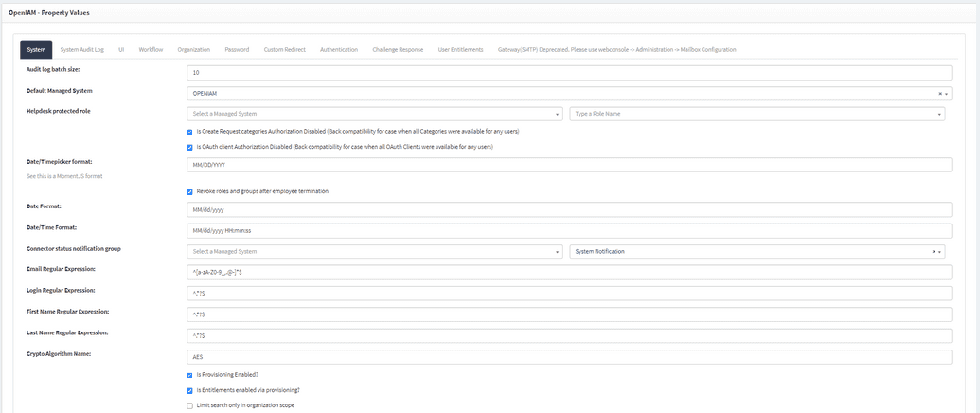Uncheck Is Entitlements enabled via provisioning

pos(190,390)
